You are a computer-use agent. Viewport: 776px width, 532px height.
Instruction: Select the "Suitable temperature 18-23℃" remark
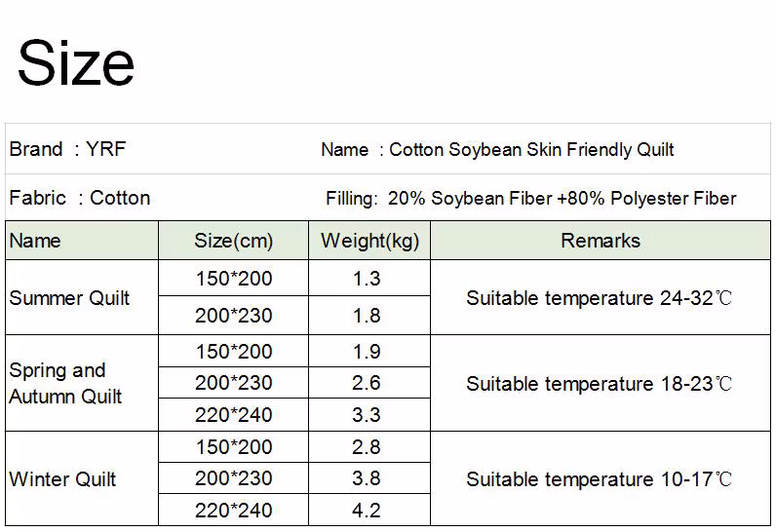coord(599,384)
